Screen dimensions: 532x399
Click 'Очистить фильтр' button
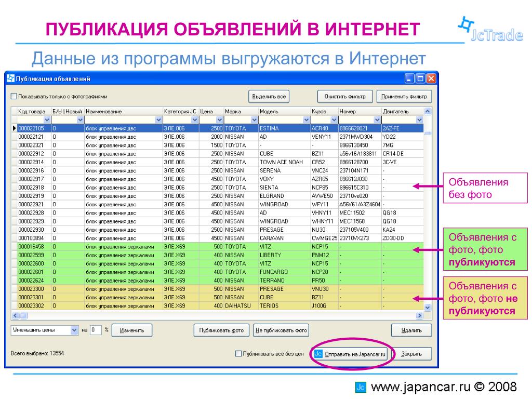(x=345, y=96)
